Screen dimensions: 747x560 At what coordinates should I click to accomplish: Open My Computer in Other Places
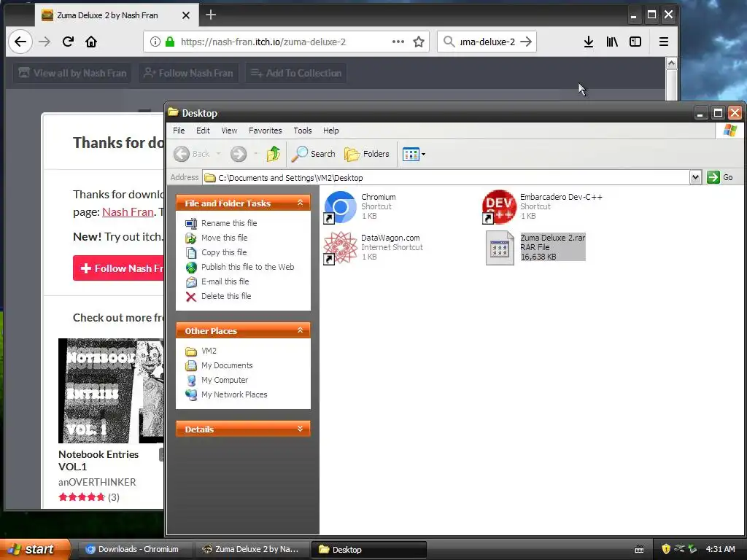click(225, 380)
